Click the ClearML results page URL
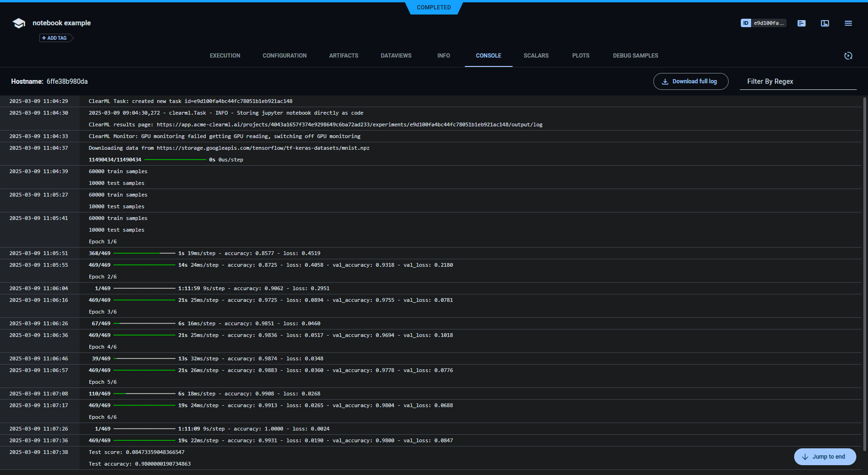868x475 pixels. click(349, 124)
